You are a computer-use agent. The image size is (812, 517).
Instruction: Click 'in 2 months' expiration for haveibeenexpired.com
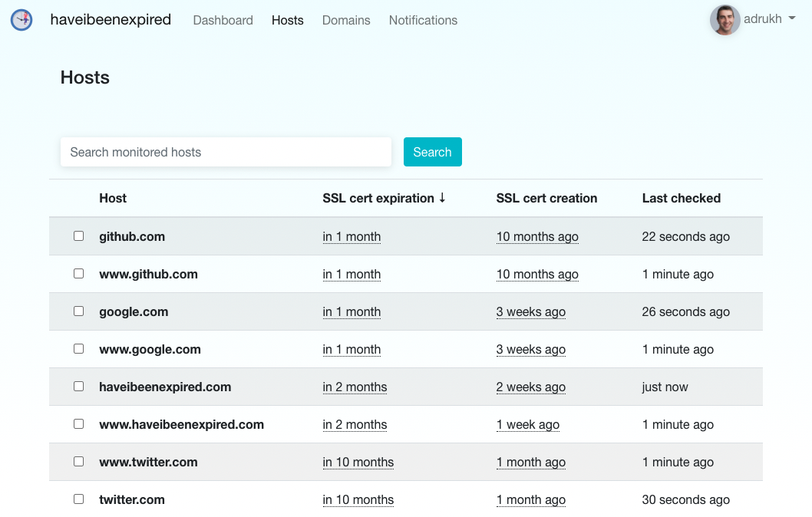(355, 387)
